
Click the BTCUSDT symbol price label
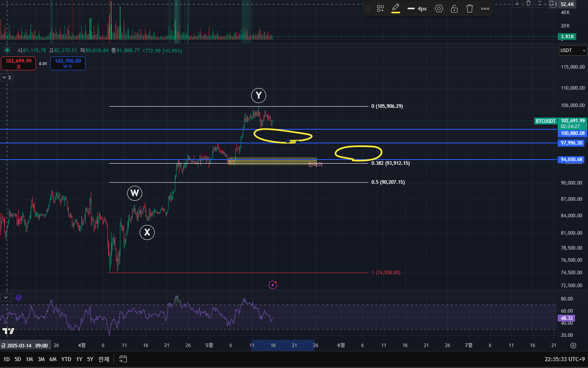(546, 121)
